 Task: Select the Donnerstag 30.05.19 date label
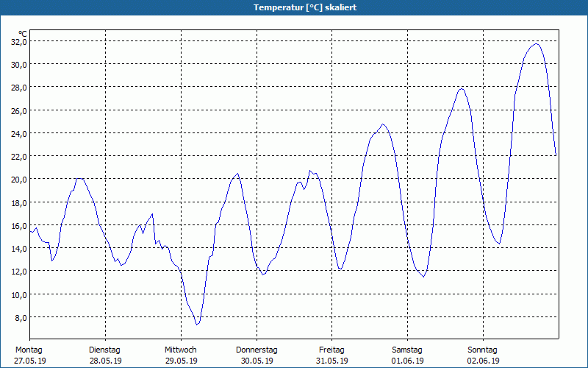[257, 355]
